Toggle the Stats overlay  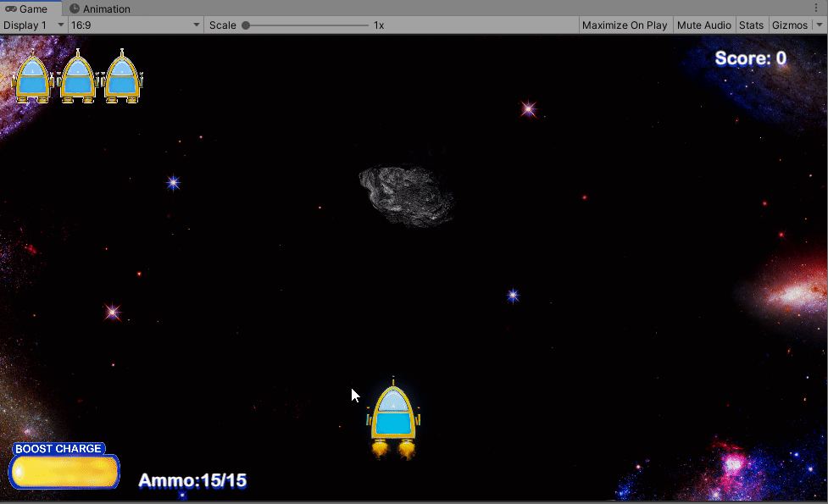[752, 25]
